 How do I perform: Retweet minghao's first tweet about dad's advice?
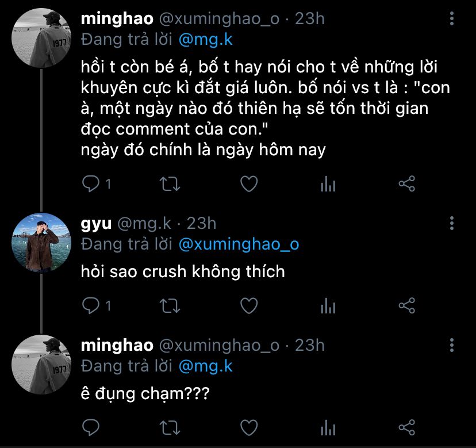click(x=170, y=183)
